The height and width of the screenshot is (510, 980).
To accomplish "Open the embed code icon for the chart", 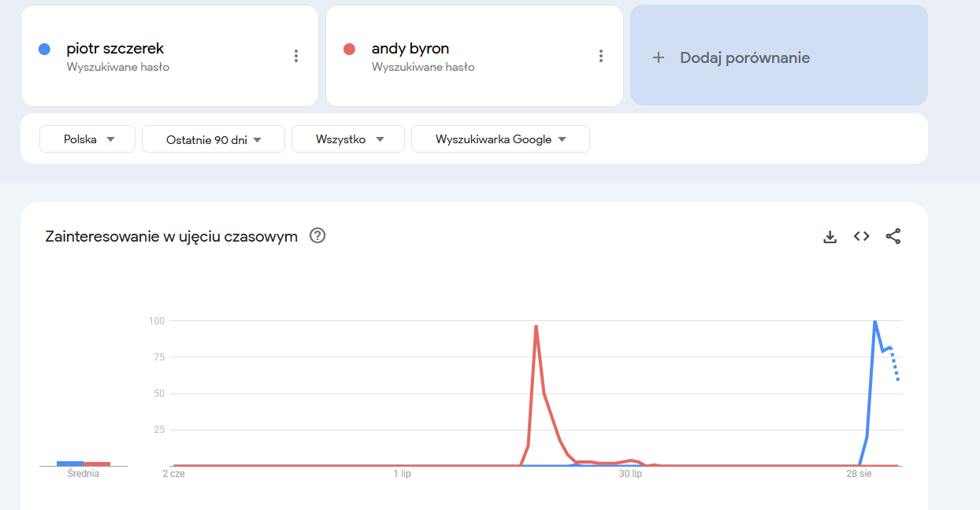I will pos(861,237).
